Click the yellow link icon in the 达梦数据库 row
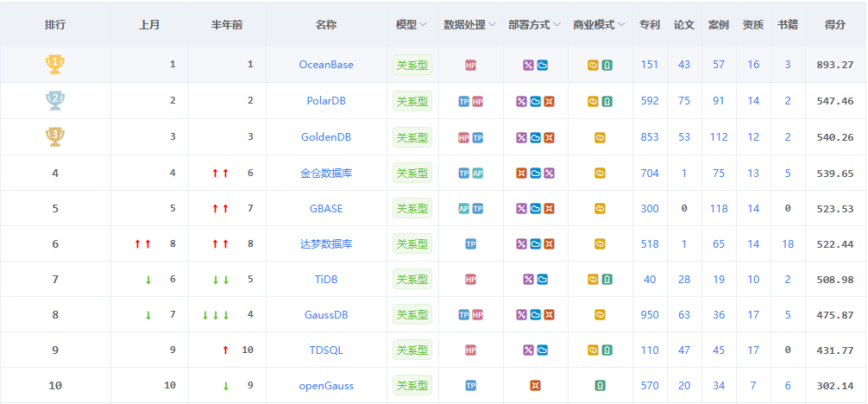Viewport: 868px width, 404px height. (600, 243)
